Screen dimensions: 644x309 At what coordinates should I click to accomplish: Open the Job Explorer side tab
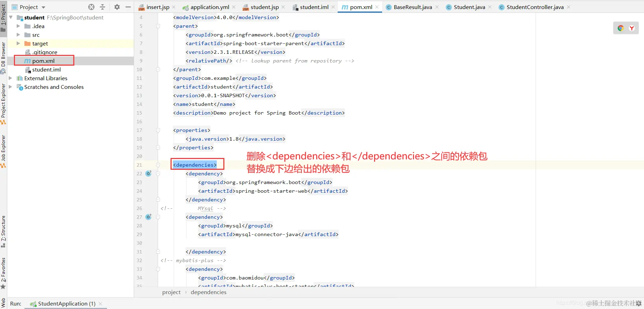3,151
